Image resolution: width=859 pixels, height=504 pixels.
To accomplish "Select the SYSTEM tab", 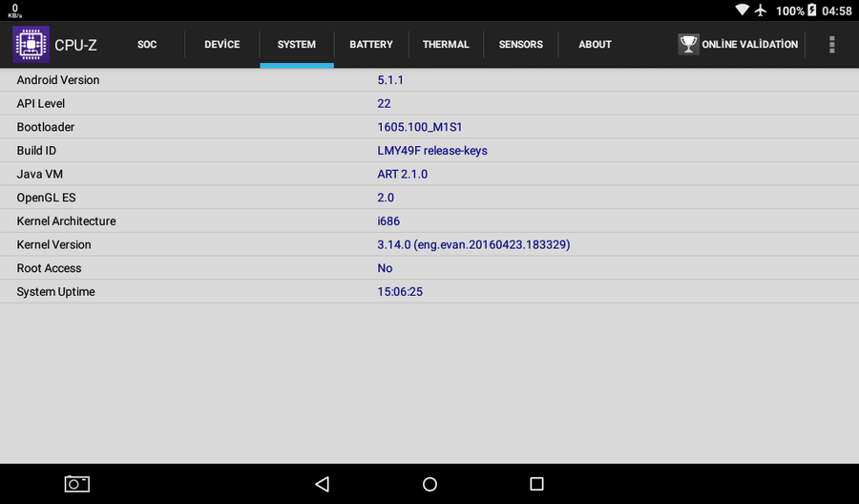I will tap(297, 44).
